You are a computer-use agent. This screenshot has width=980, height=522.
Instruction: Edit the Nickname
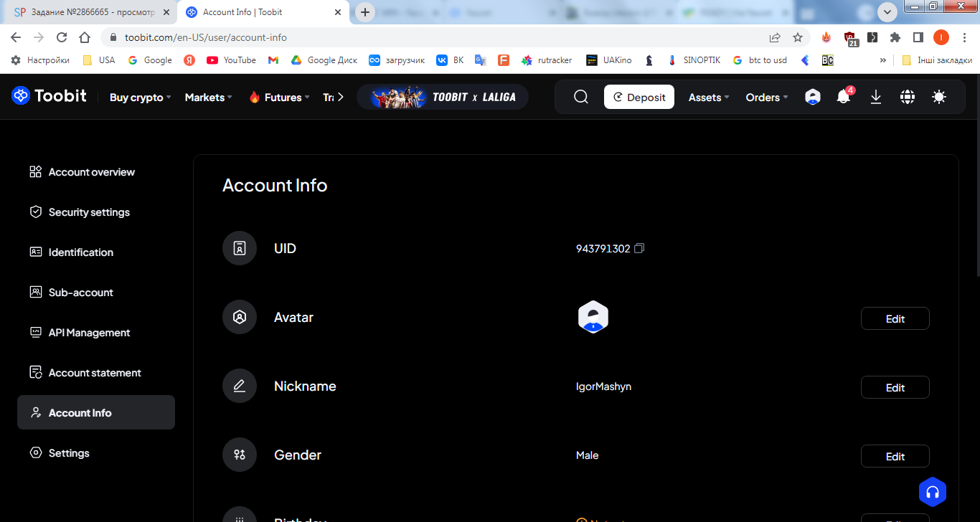pyautogui.click(x=895, y=387)
